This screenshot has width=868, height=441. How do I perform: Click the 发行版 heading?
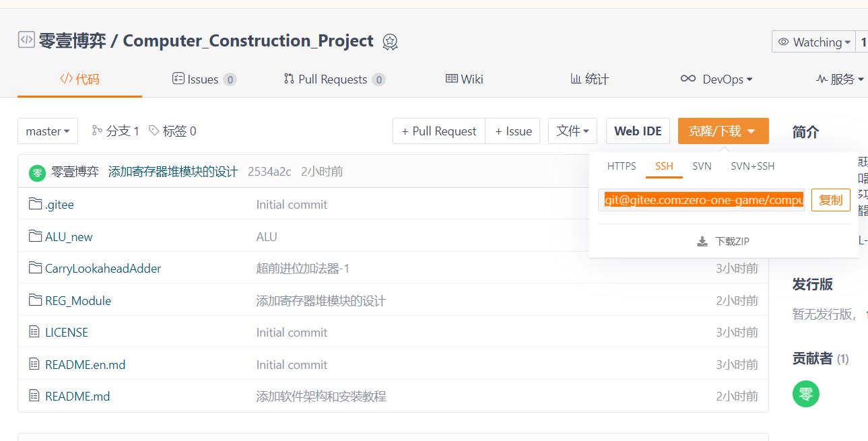pos(813,284)
